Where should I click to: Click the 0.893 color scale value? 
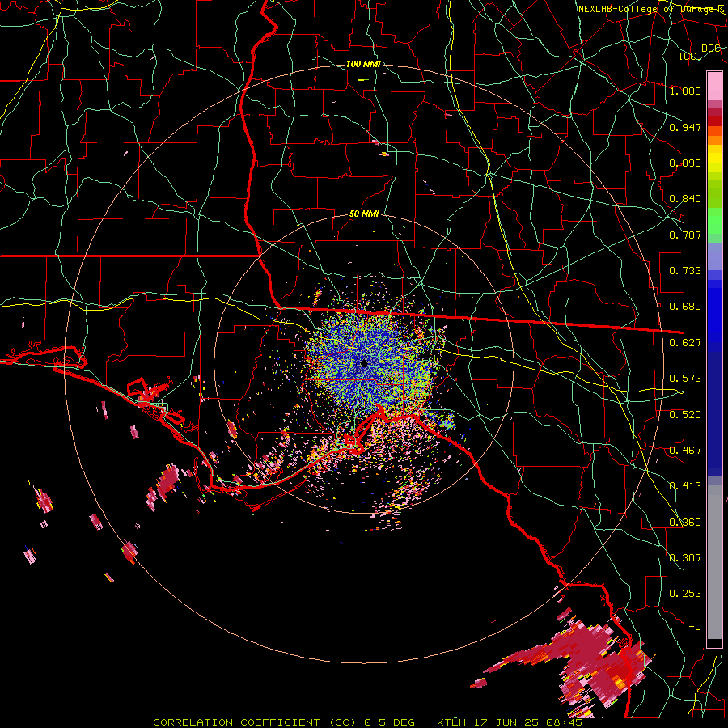(x=685, y=163)
